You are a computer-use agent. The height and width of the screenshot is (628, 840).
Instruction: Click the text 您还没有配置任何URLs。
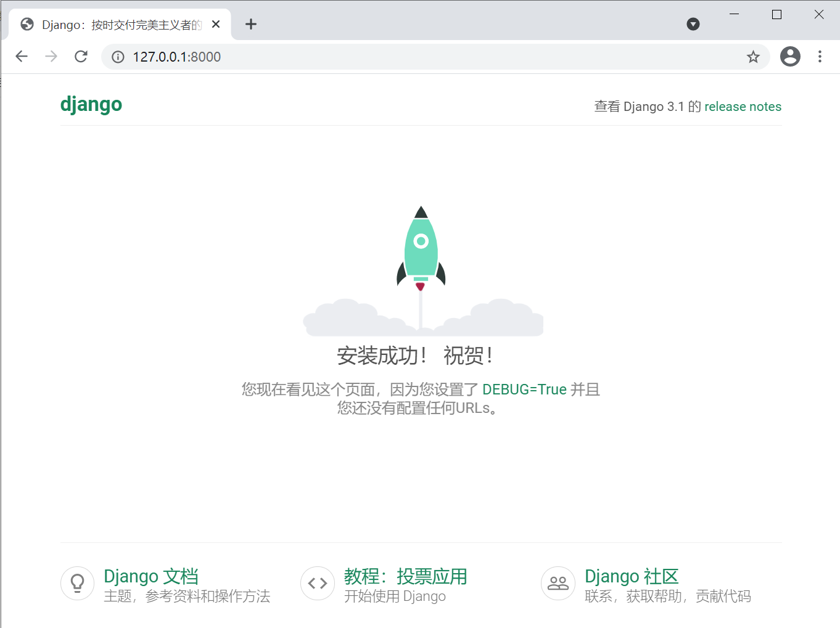tap(418, 408)
